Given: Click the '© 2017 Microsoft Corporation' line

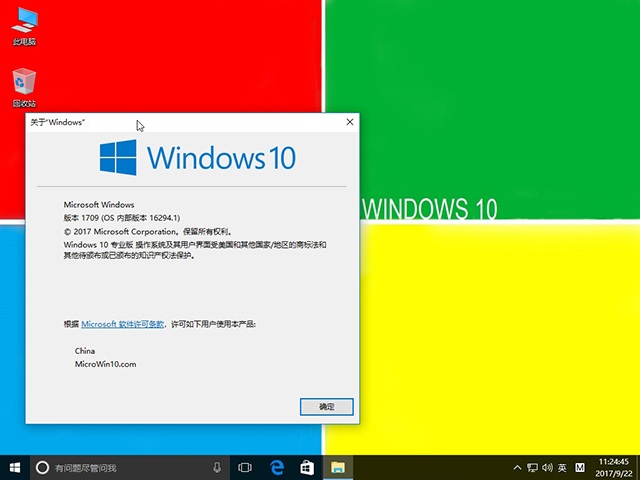Looking at the screenshot, I should coord(148,232).
